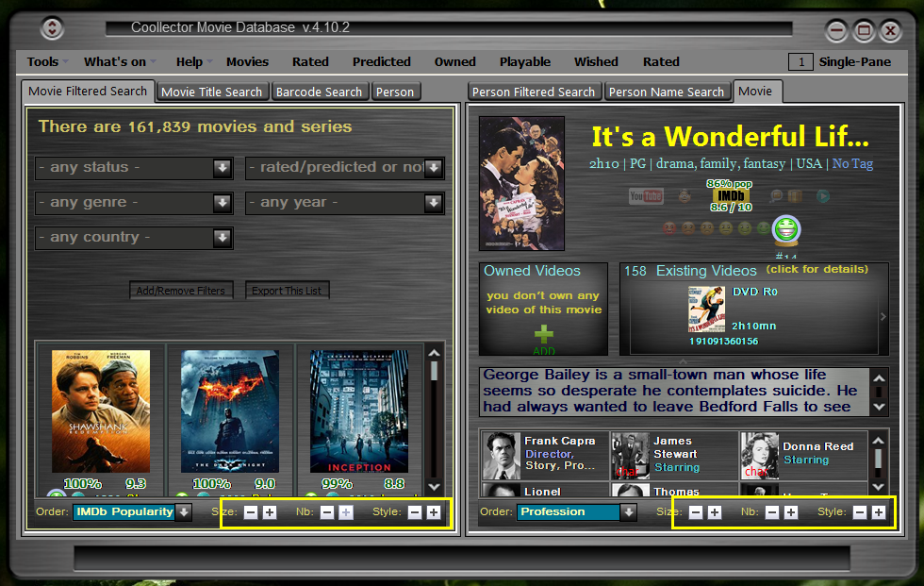Click the Export This List button
Screen dimensions: 924x586
tap(287, 290)
